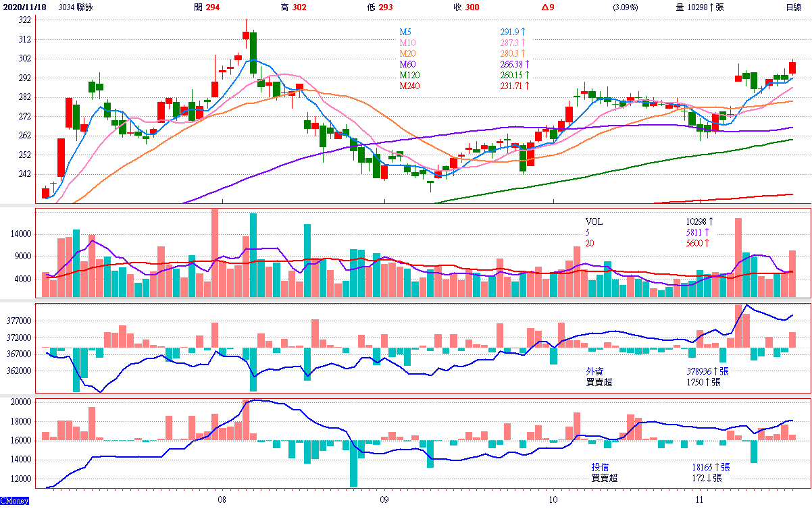Screen dimensions: 812x513
Task: Toggle the M5 moving average legend
Action: coord(405,32)
